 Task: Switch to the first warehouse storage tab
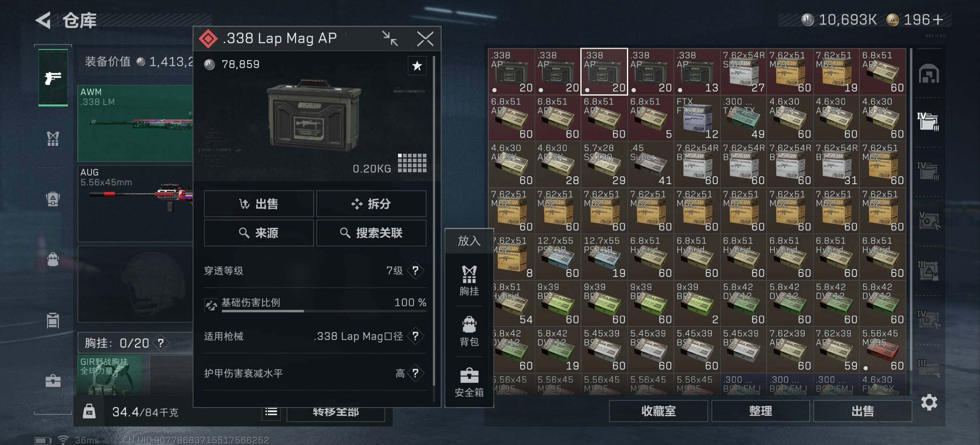click(x=928, y=74)
